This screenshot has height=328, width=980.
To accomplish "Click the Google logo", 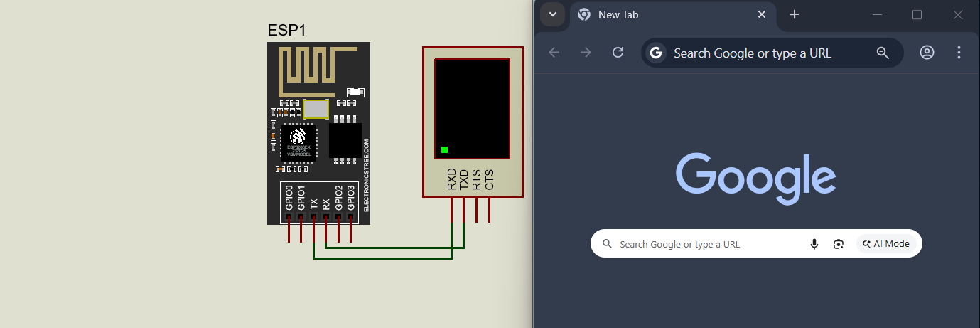I will (x=755, y=178).
